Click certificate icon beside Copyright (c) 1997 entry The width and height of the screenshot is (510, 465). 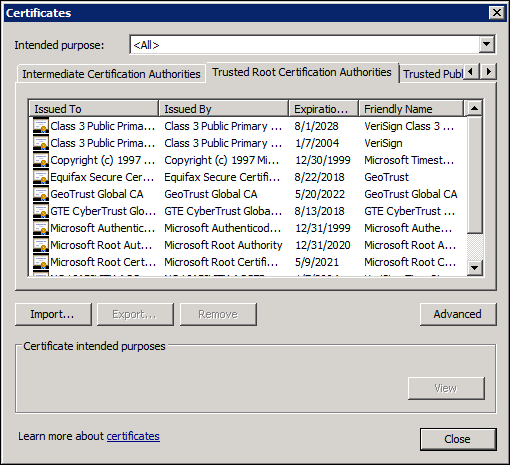[x=41, y=160]
